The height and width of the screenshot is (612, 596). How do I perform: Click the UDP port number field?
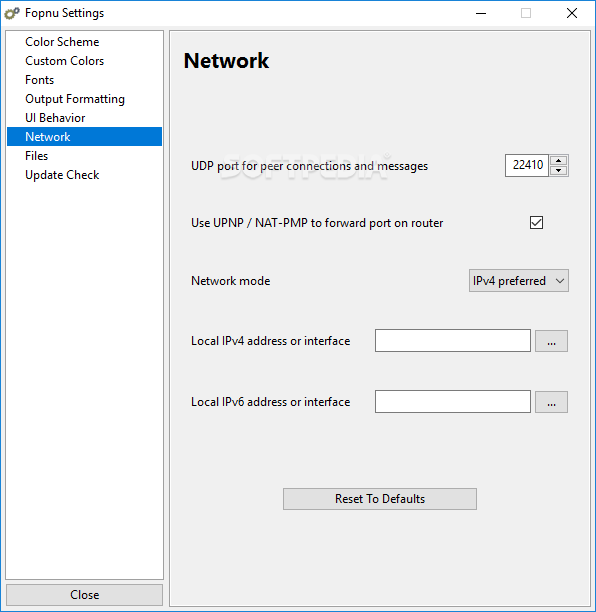(x=527, y=165)
